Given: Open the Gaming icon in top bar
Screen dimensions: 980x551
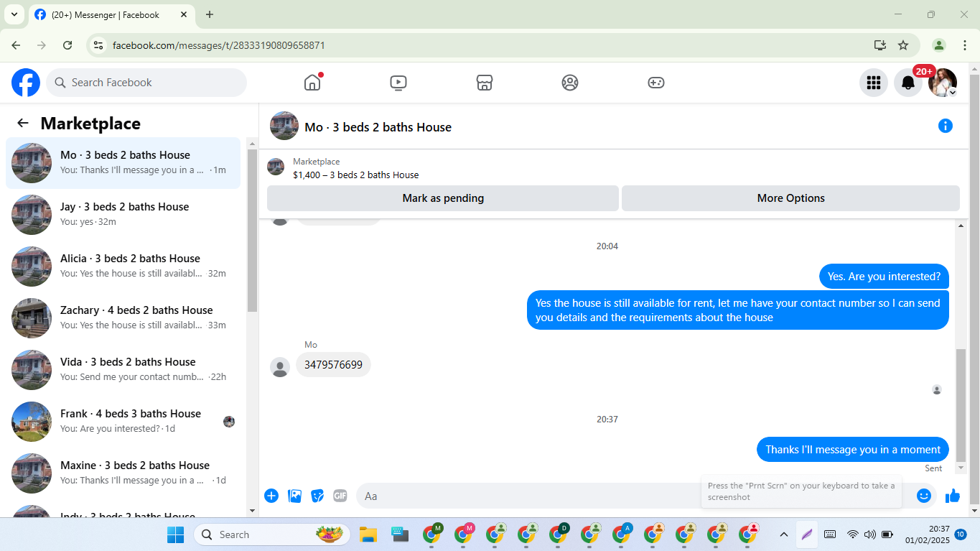Looking at the screenshot, I should (656, 83).
